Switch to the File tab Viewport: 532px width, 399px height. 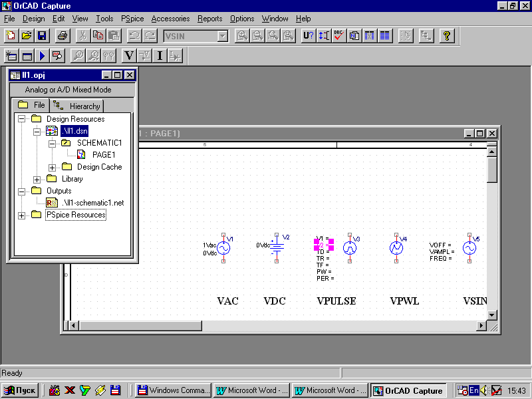tap(31, 105)
